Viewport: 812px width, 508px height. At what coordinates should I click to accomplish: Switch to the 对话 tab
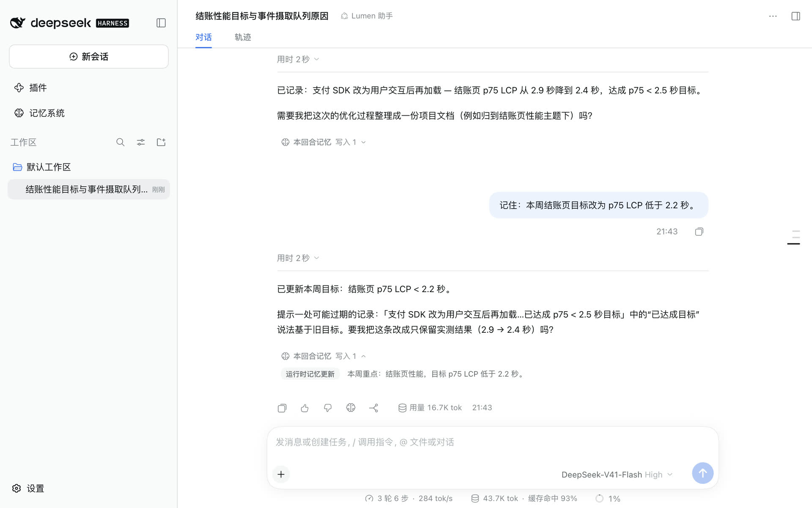coord(203,37)
